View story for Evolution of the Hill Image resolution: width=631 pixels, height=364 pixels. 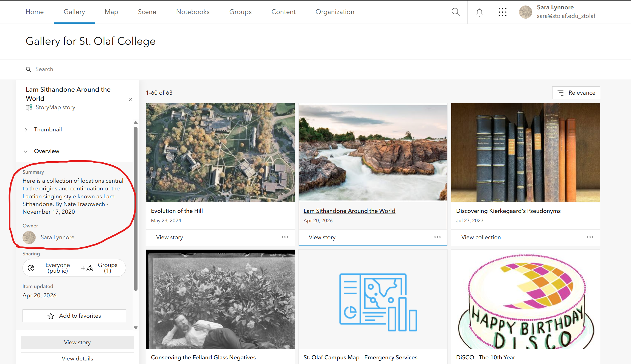click(170, 237)
